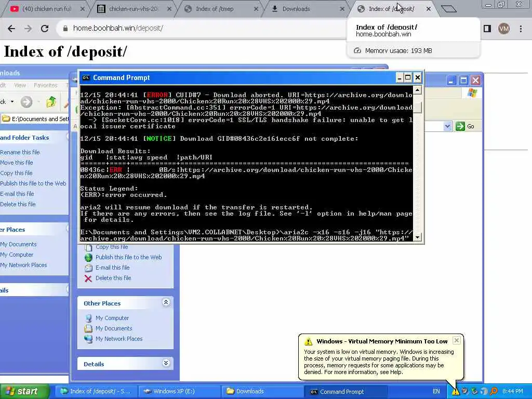This screenshot has height=399, width=532.
Task: Open Chrome's three-dot menu
Action: (x=521, y=29)
